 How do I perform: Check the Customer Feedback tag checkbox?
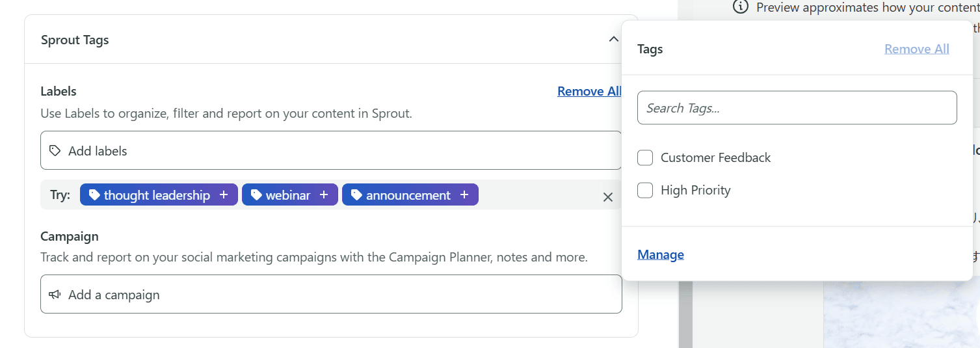(x=645, y=157)
